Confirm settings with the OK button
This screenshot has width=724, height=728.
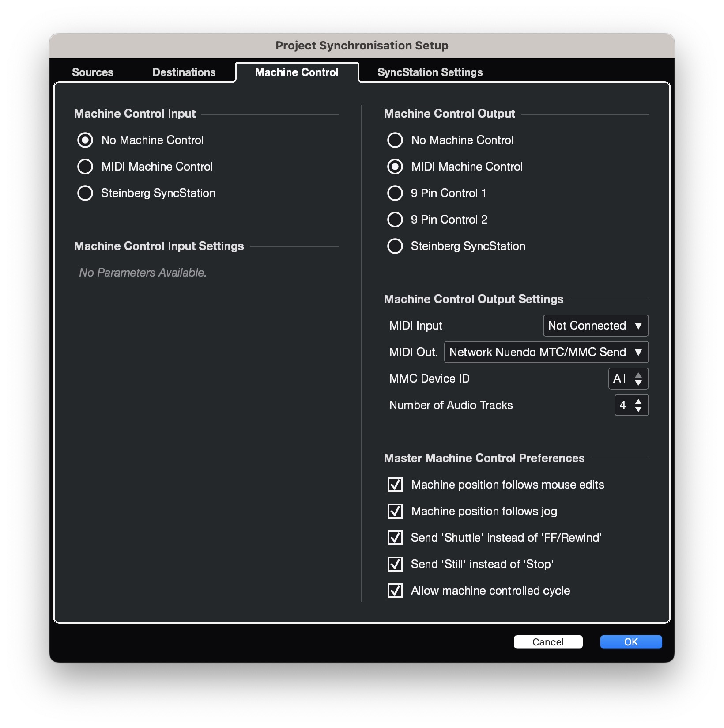631,642
